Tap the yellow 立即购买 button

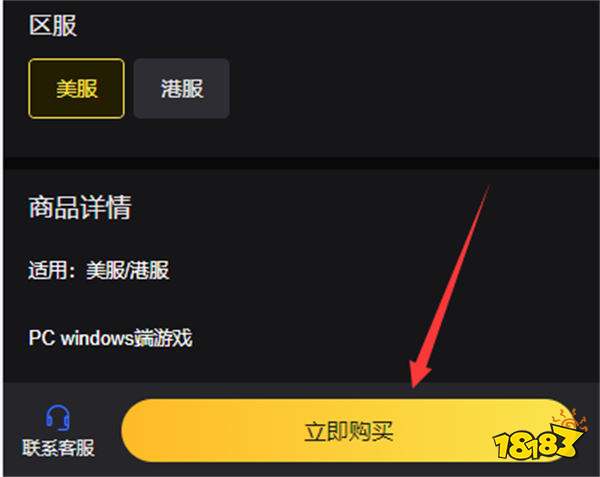[348, 431]
